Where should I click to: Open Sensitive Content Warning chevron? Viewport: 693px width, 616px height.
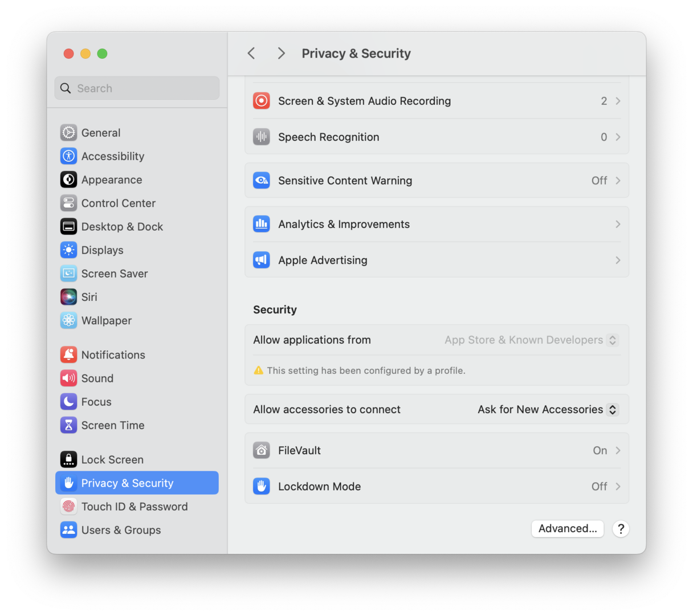618,181
